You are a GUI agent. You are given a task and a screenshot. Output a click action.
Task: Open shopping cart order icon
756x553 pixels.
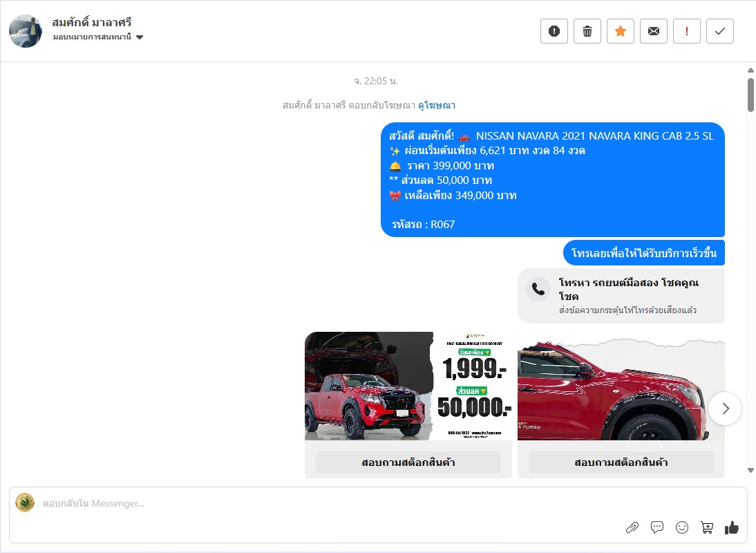[707, 528]
